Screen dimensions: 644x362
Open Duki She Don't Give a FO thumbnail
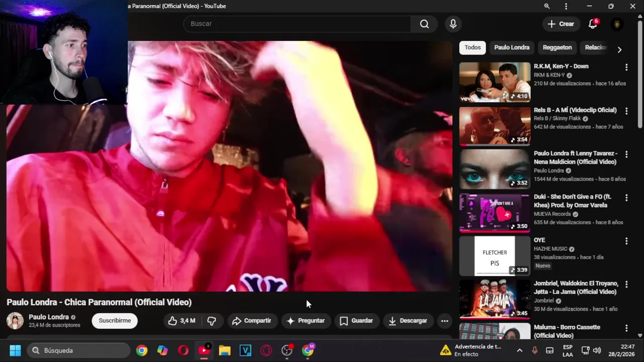pos(495,213)
